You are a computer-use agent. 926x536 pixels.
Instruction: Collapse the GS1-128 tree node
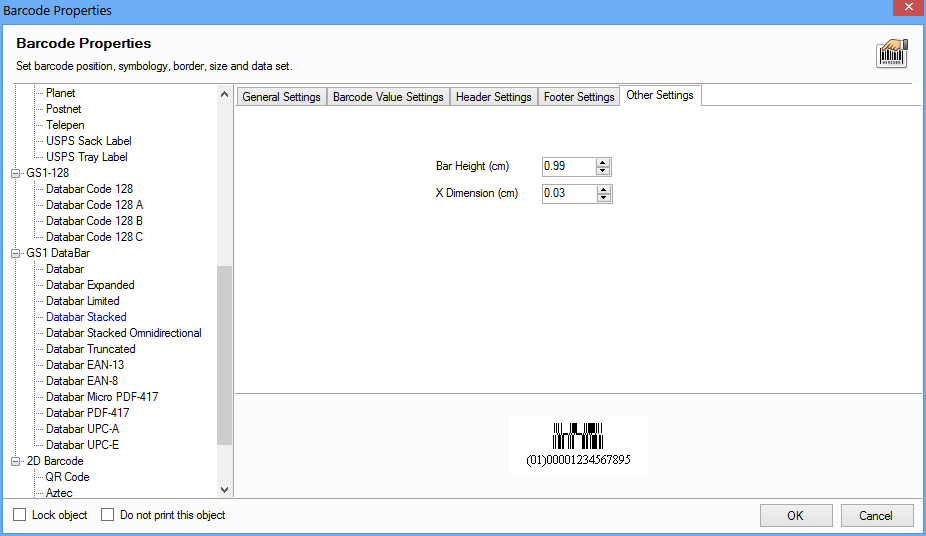(15, 173)
